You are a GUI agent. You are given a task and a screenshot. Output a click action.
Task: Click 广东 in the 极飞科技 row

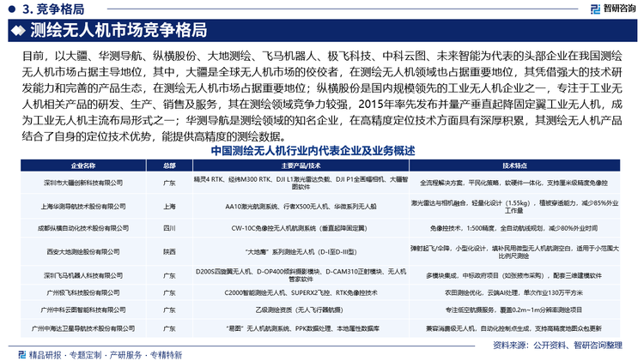169,293
